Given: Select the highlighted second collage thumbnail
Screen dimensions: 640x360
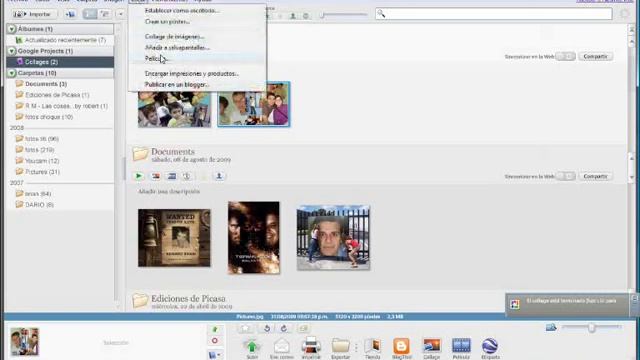Looking at the screenshot, I should click(254, 104).
